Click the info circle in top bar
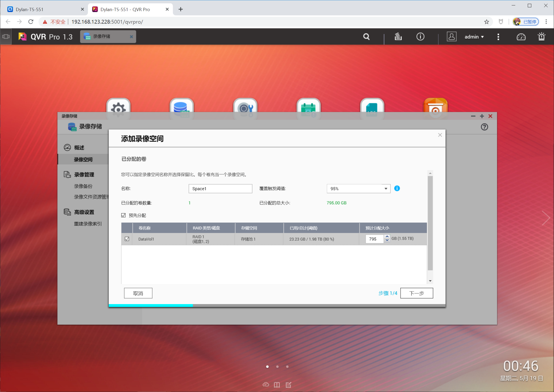The height and width of the screenshot is (392, 554). click(420, 37)
